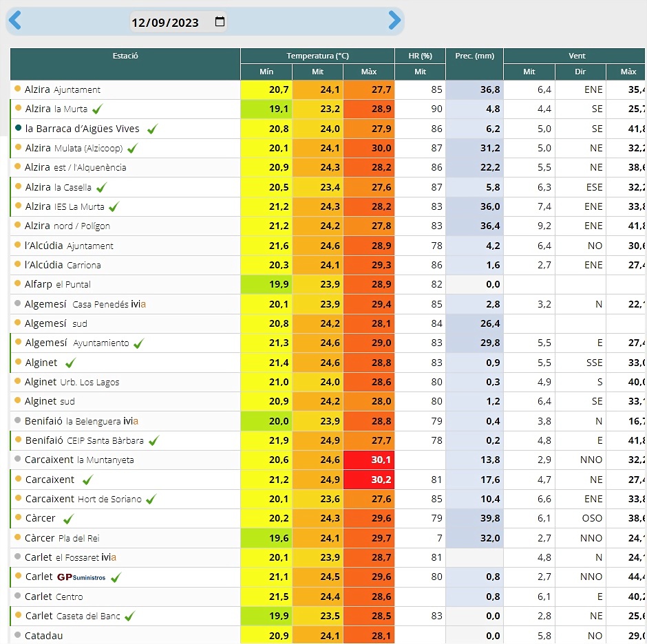Image resolution: width=647 pixels, height=644 pixels.
Task: Open Càrcer Pla del Rei station
Action: coord(62,538)
